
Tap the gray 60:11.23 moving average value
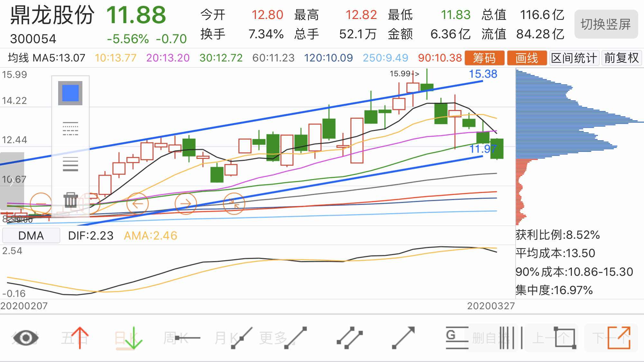coord(274,58)
